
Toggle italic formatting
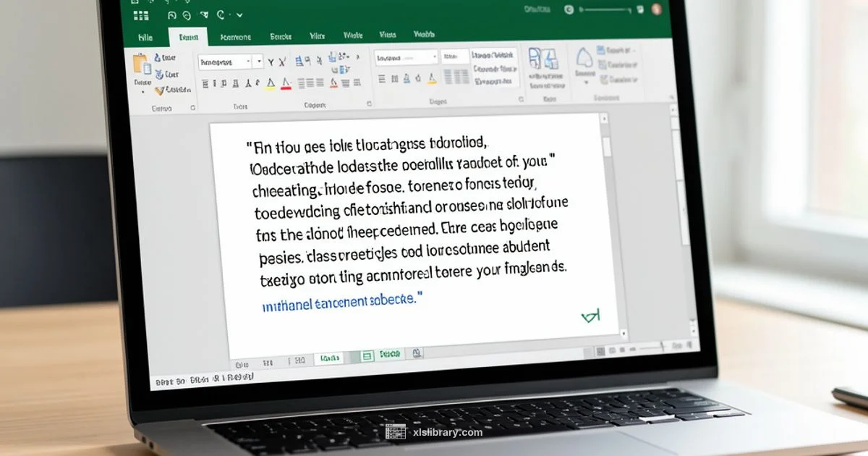click(215, 83)
